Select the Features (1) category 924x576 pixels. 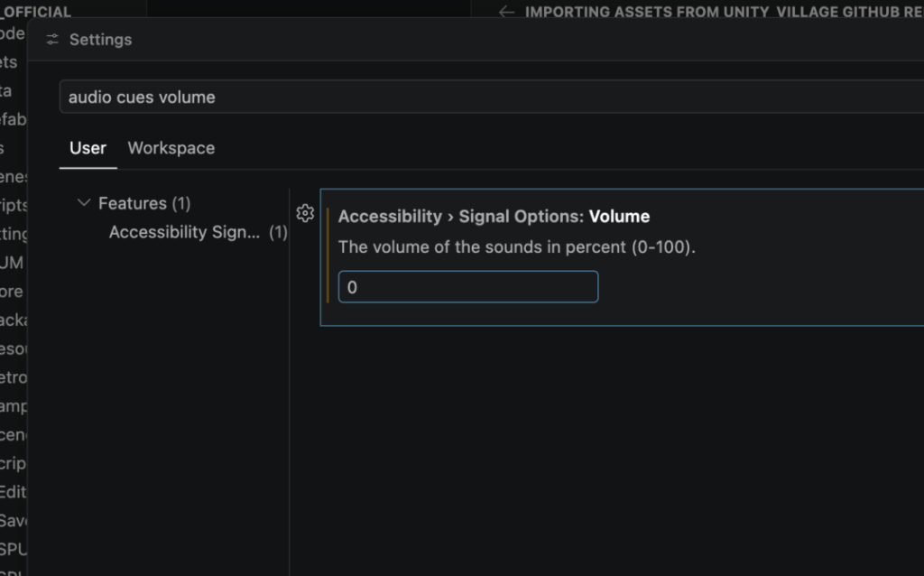point(143,203)
